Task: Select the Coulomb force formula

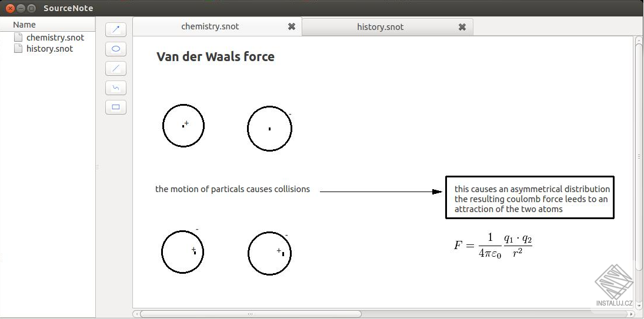Action: click(493, 246)
